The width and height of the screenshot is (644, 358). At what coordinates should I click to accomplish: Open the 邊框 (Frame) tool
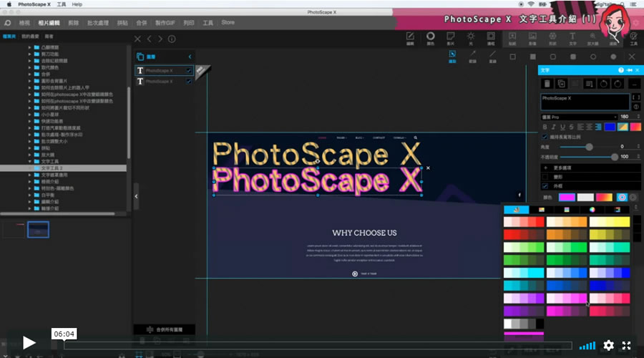coord(491,39)
